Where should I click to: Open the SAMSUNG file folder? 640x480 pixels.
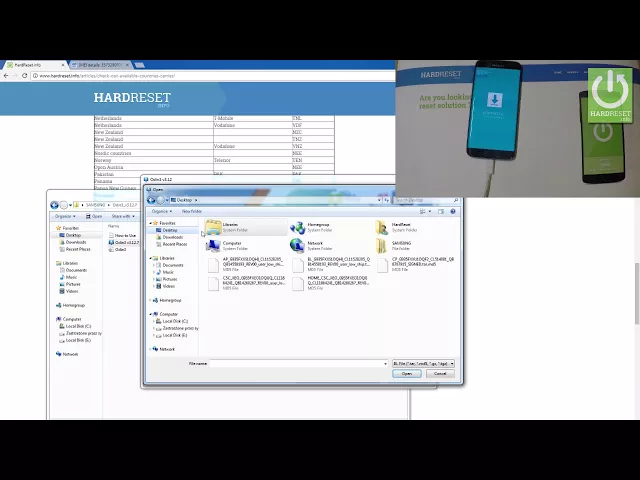pyautogui.click(x=382, y=245)
